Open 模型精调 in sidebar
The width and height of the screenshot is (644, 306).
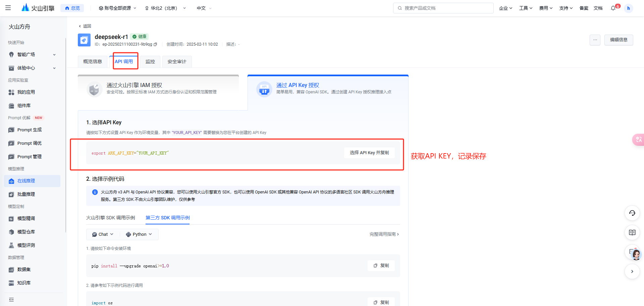pyautogui.click(x=32, y=218)
